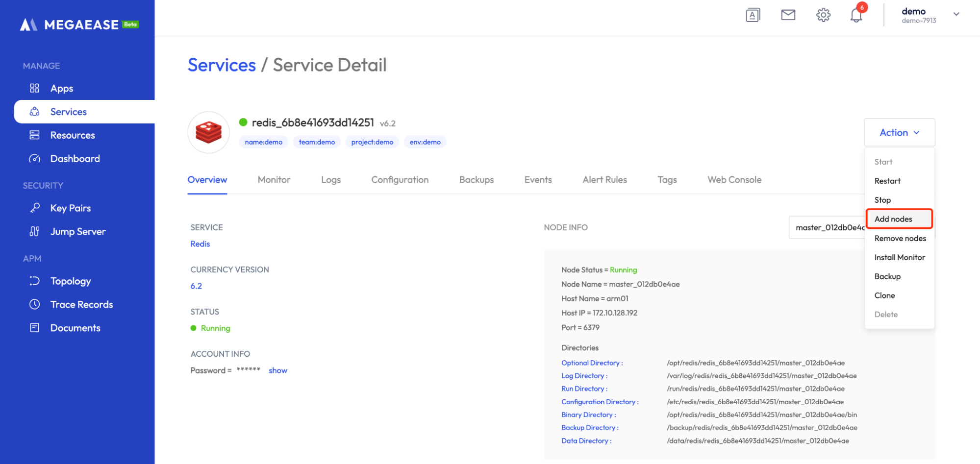Switch to the Events tab
The image size is (980, 464).
coord(538,180)
